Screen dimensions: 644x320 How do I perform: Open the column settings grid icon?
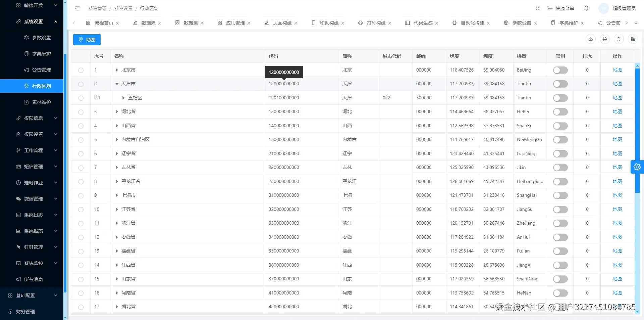633,39
